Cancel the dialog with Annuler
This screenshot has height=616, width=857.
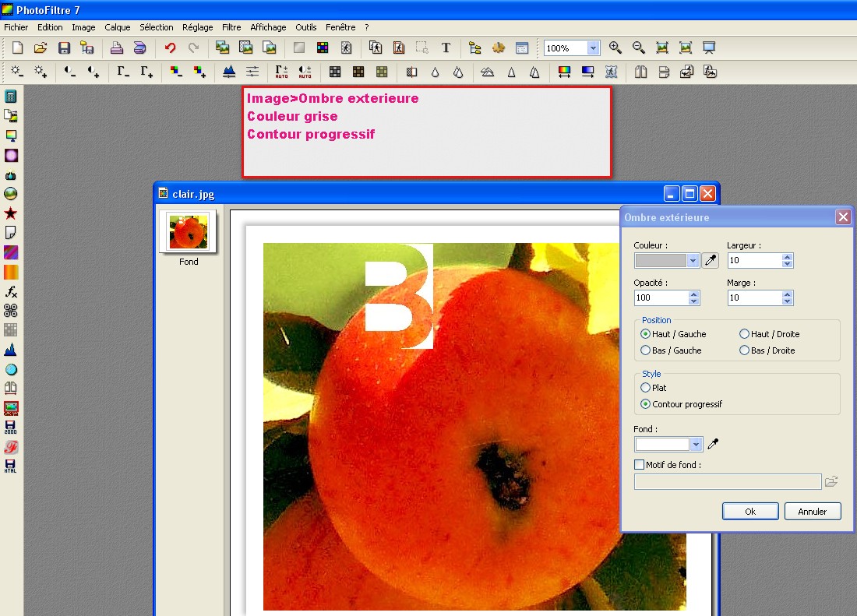click(812, 512)
